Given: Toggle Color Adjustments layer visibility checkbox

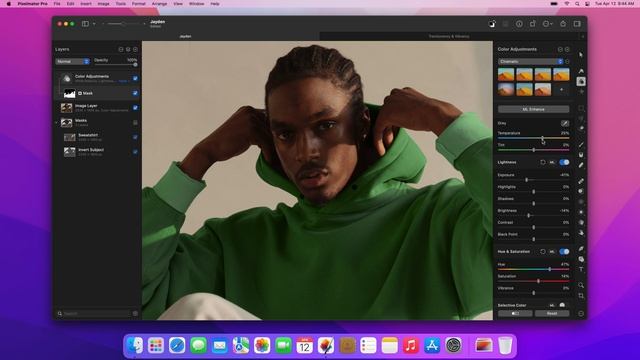Looking at the screenshot, I should 135,78.
